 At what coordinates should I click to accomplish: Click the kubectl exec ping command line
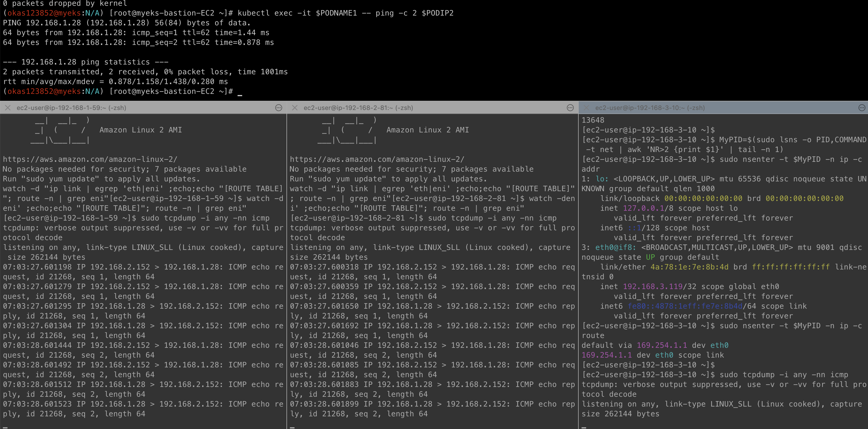pos(345,13)
